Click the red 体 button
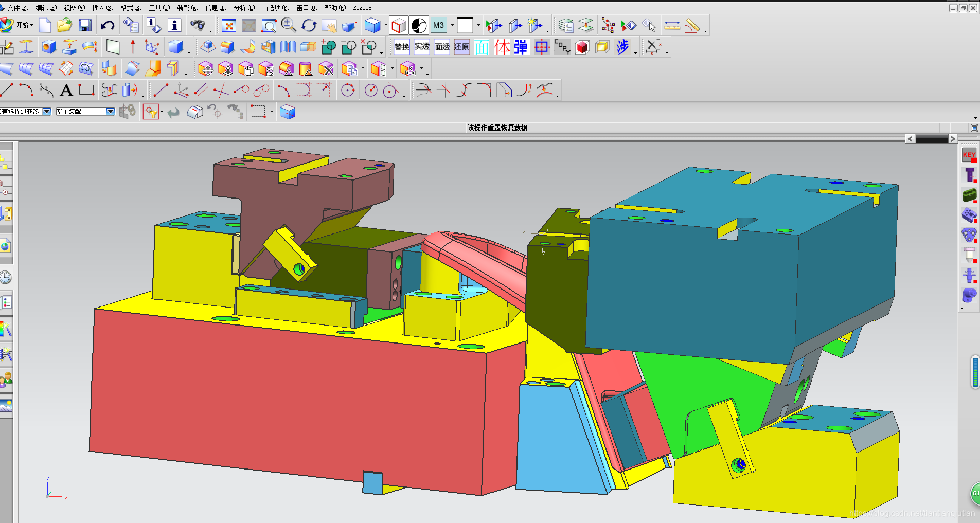The height and width of the screenshot is (523, 980). pos(502,47)
